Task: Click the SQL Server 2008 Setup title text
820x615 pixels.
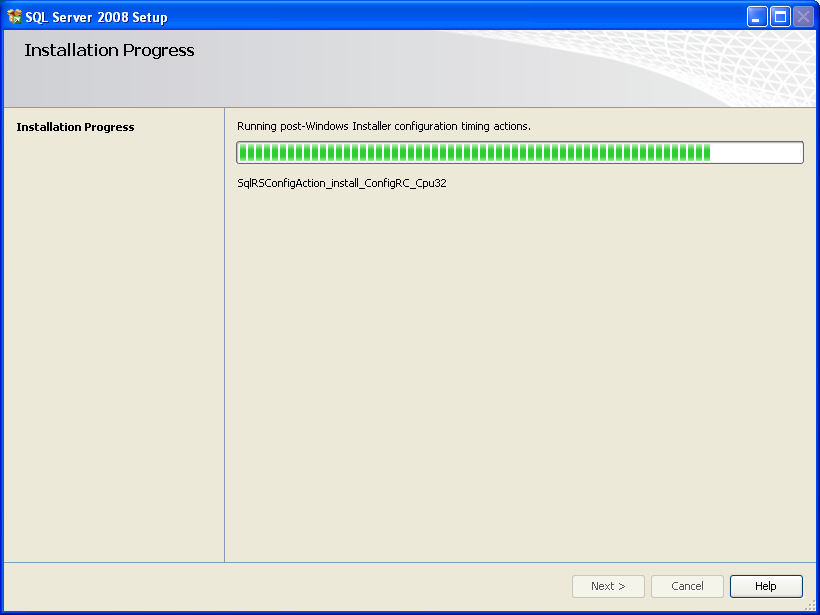Action: point(96,17)
